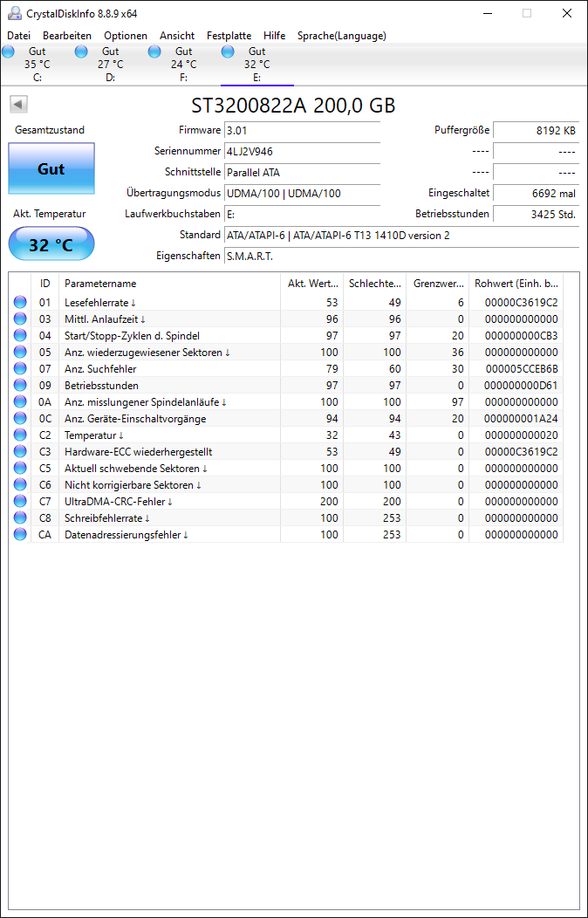Click the status orb for Temperatur row C2
Screen dimensions: 588x918
pos(20,435)
